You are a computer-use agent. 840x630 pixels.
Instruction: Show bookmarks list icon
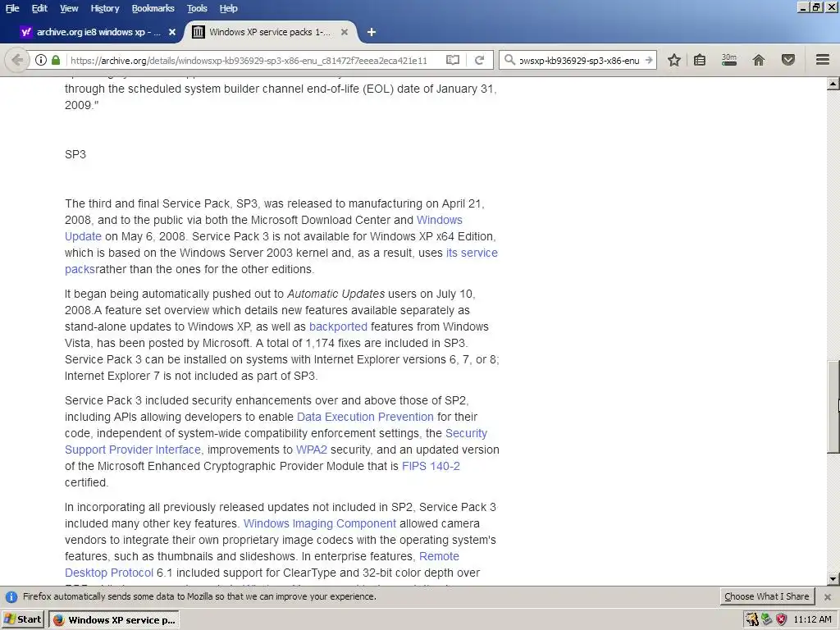coord(700,60)
